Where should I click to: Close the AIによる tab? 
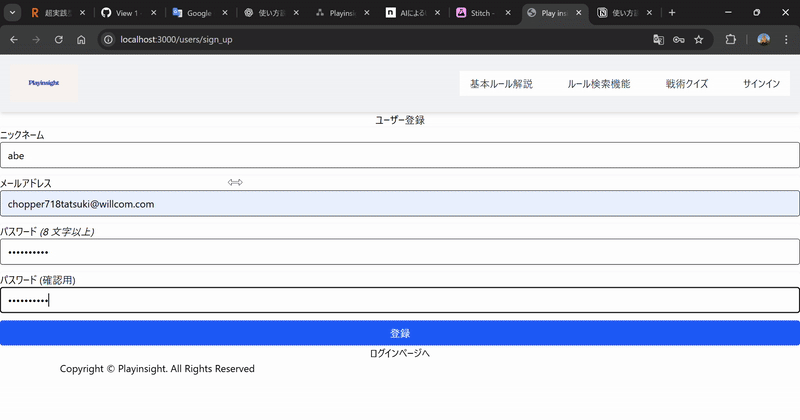437,13
